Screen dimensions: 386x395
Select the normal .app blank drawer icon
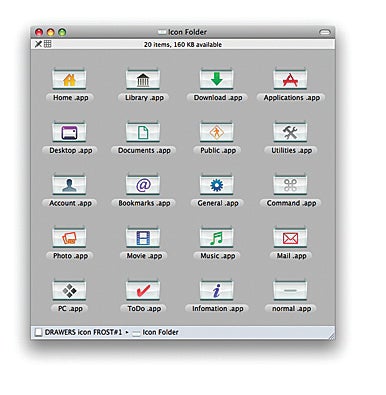pyautogui.click(x=290, y=290)
